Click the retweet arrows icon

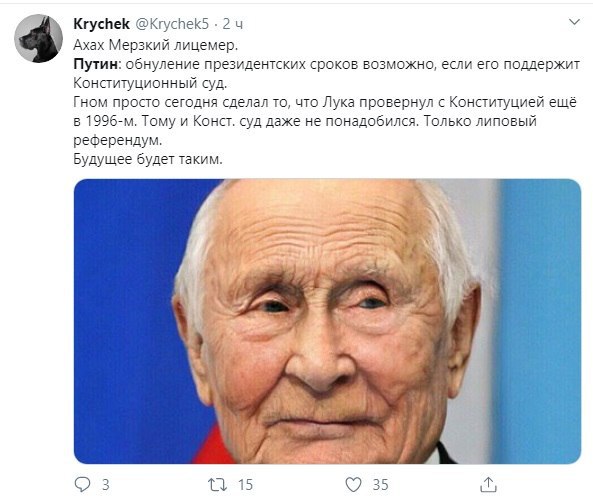click(x=217, y=484)
